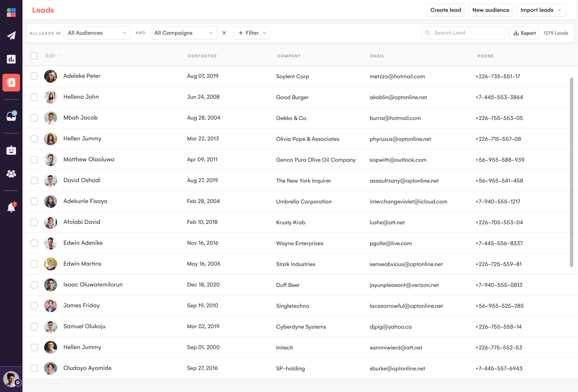This screenshot has width=578, height=392.
Task: View the bar chart analytics icon
Action: click(x=11, y=59)
